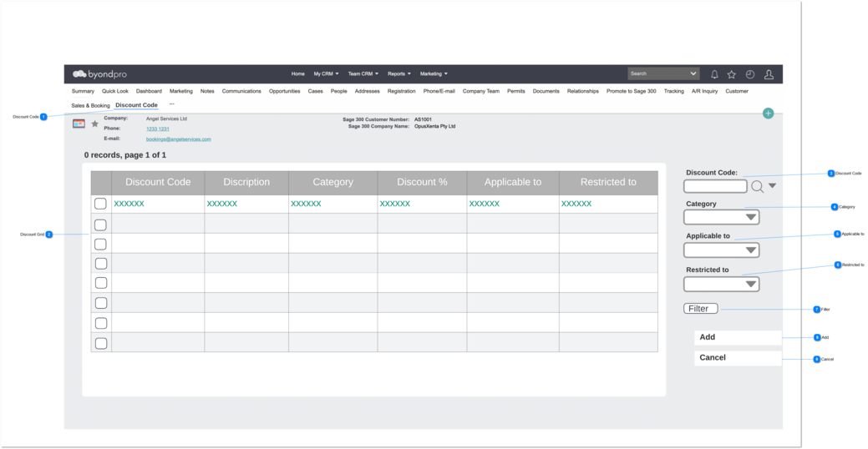
Task: Click the favorites star icon in top bar
Action: (x=731, y=74)
